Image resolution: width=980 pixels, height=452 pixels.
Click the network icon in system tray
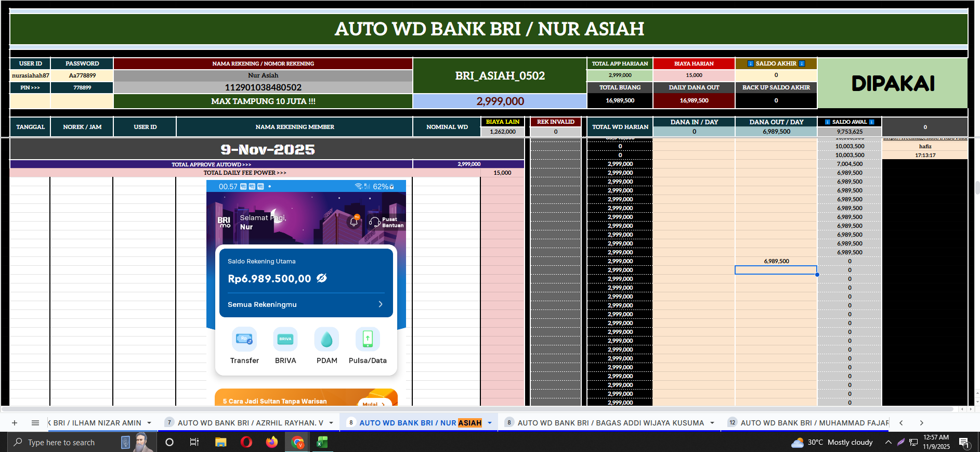click(x=913, y=443)
